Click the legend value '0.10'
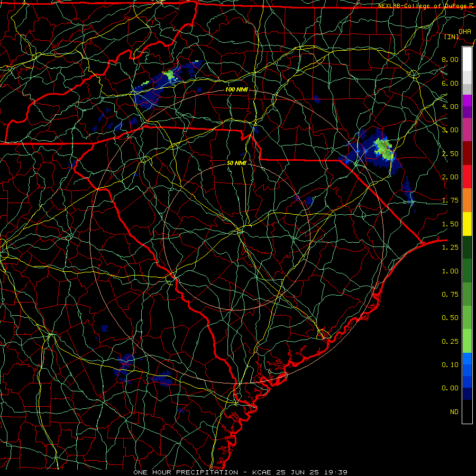 pyautogui.click(x=450, y=365)
